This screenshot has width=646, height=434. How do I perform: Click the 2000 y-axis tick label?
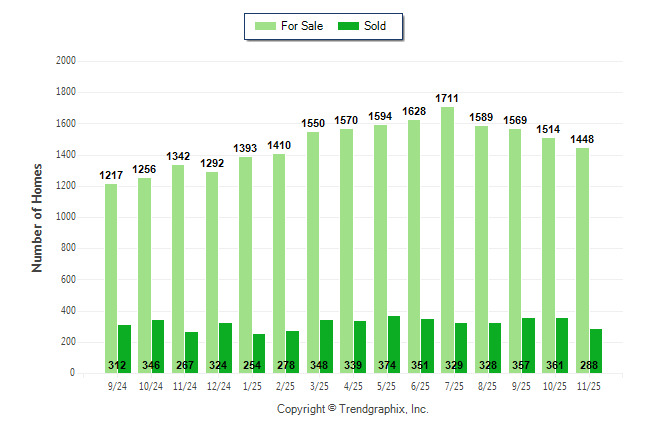[66, 61]
